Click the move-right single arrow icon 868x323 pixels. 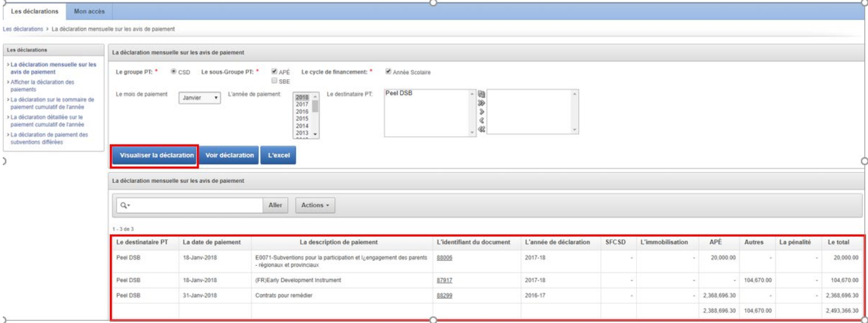(x=481, y=112)
